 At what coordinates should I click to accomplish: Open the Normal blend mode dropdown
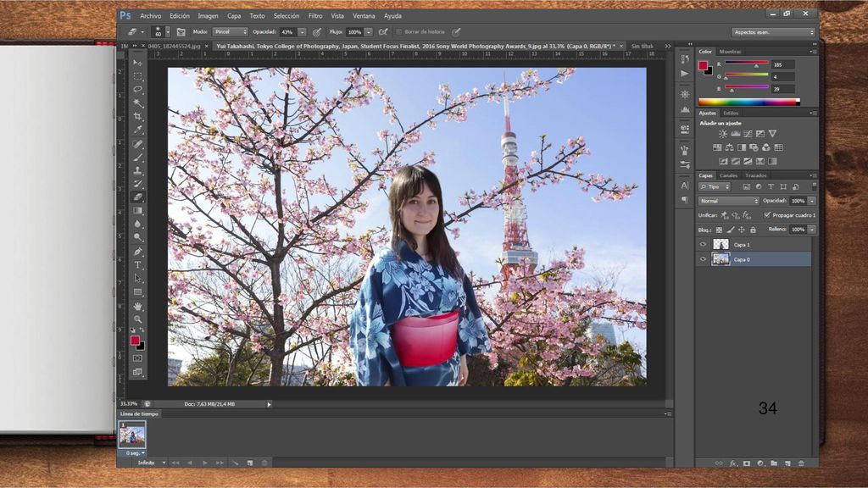click(728, 201)
